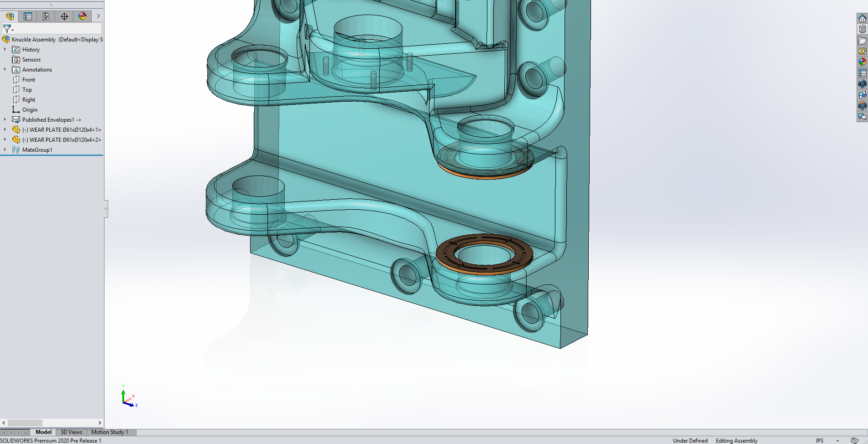Select the Origin feature
The height and width of the screenshot is (444, 868).
point(31,109)
